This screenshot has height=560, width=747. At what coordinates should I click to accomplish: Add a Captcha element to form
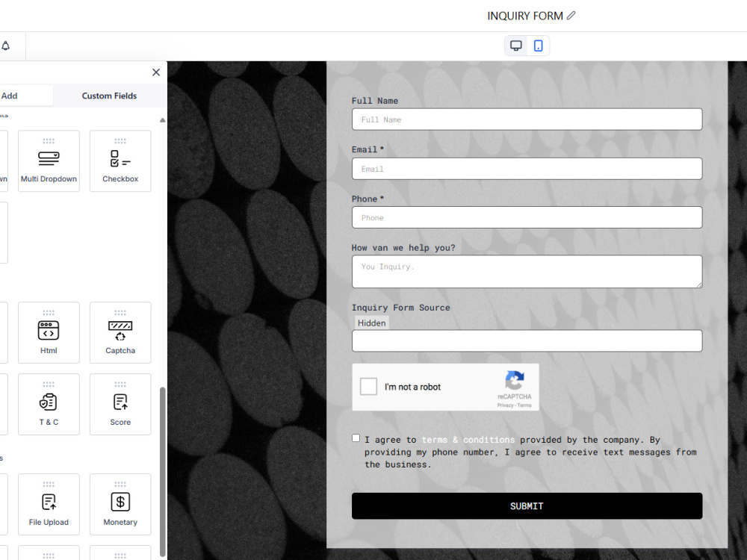(120, 332)
